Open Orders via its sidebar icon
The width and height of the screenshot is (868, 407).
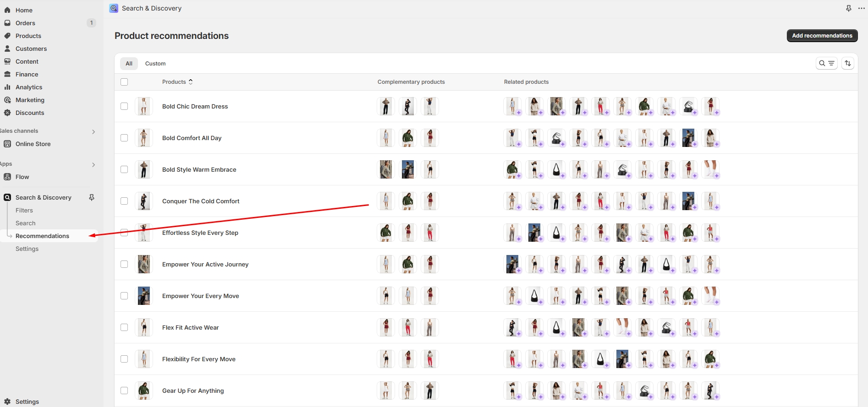[7, 23]
